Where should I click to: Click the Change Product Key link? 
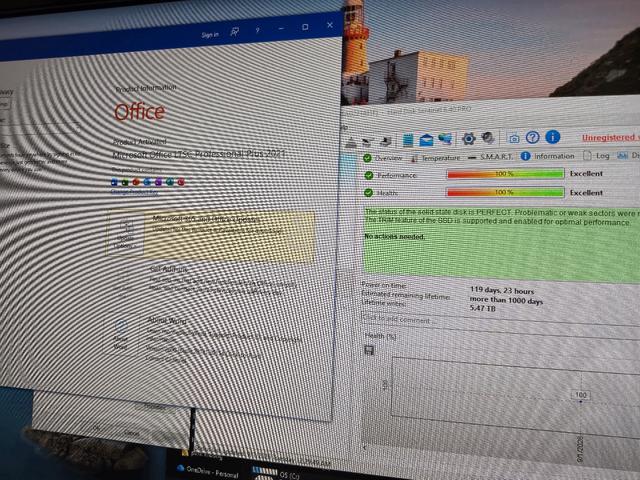[x=134, y=192]
